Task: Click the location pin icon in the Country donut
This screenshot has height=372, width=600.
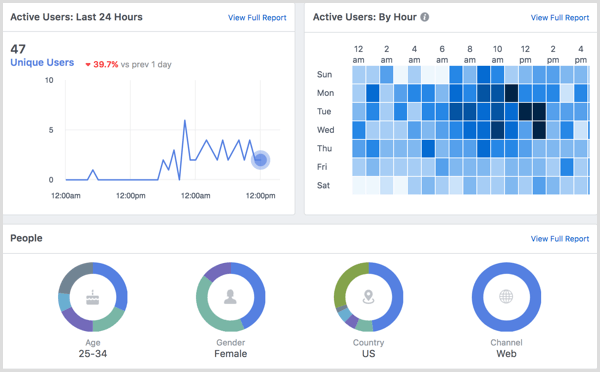Action: (x=368, y=297)
